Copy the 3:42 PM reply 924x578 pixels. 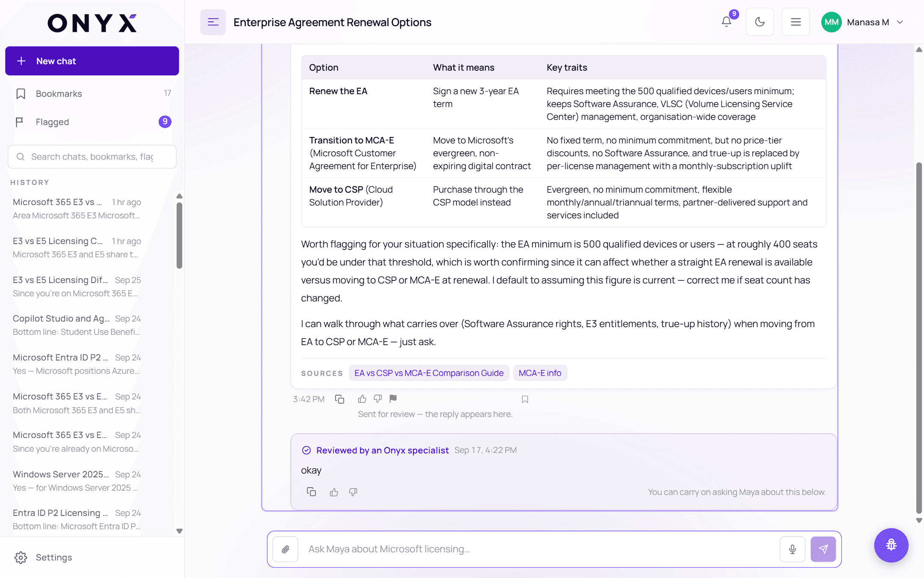(340, 399)
